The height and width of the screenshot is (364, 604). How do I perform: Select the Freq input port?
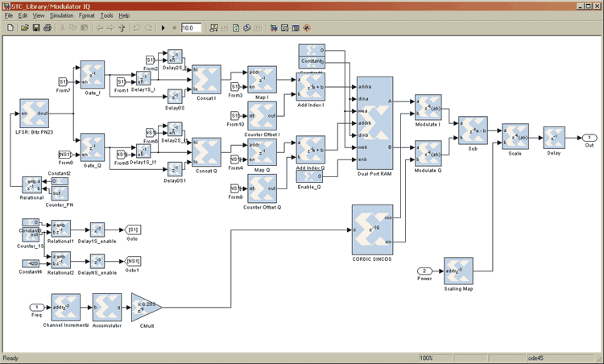(35, 307)
